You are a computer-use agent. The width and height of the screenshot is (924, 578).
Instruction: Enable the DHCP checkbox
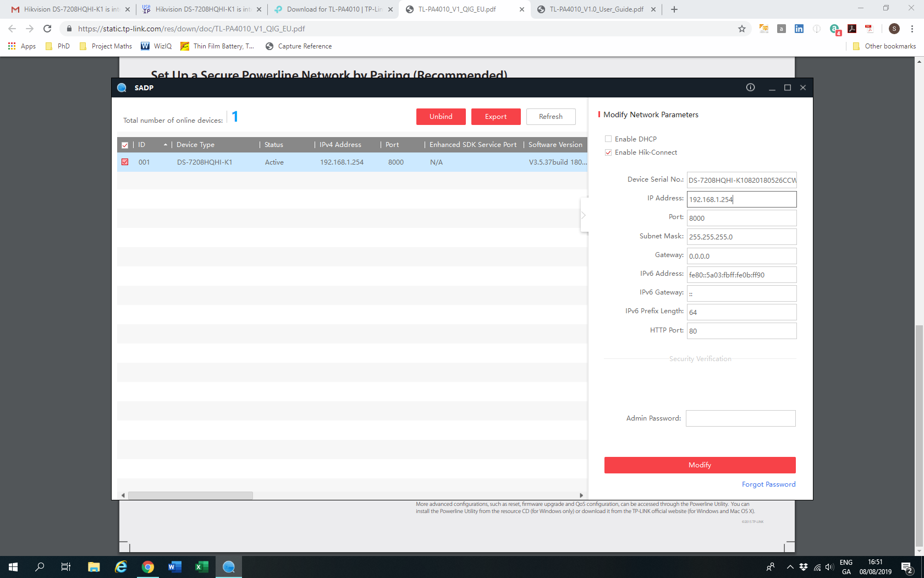(608, 139)
